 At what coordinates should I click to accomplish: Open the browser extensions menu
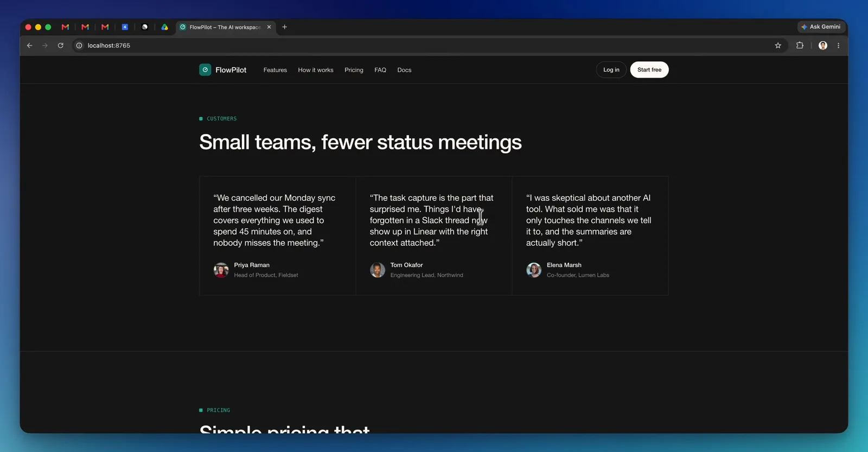800,46
